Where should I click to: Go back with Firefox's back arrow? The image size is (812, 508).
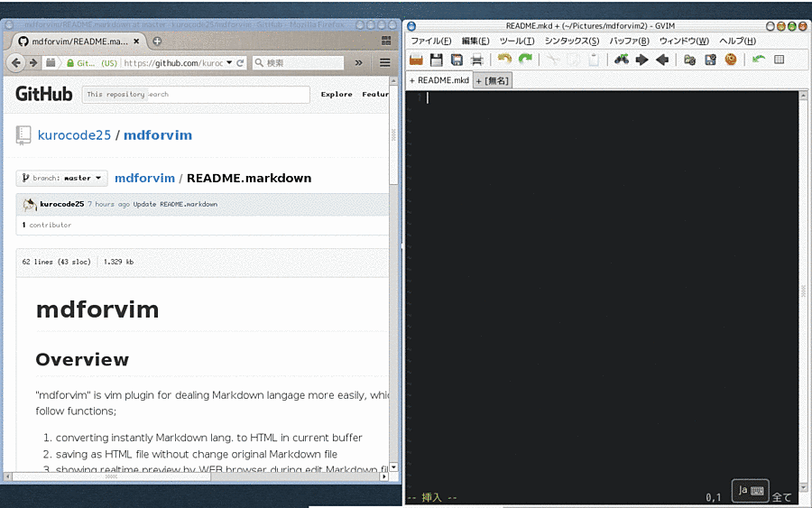(16, 62)
